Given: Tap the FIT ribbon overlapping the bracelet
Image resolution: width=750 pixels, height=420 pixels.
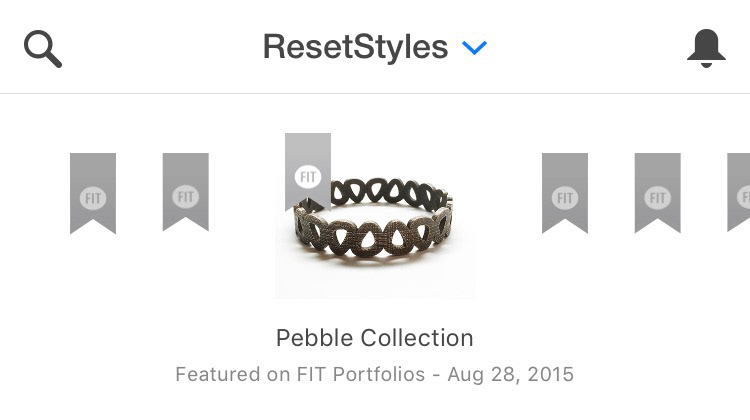Looking at the screenshot, I should pos(308,172).
